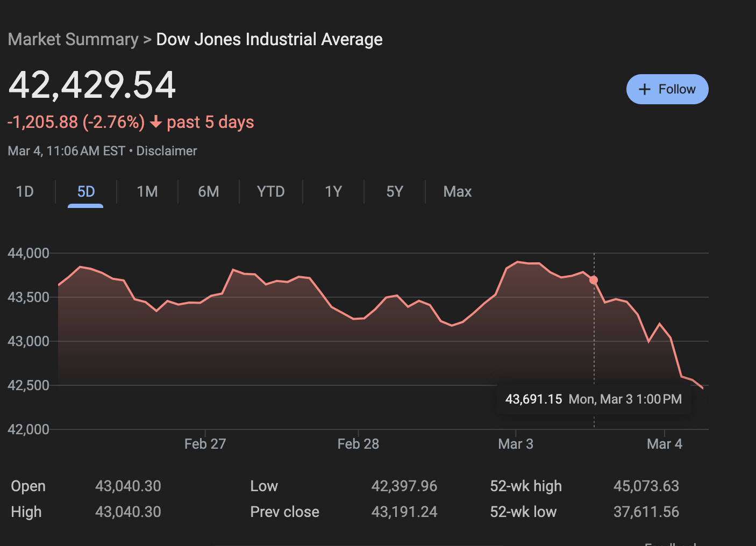Switch to the 1M range tab
Viewport: 756px width, 546px height.
(x=147, y=192)
